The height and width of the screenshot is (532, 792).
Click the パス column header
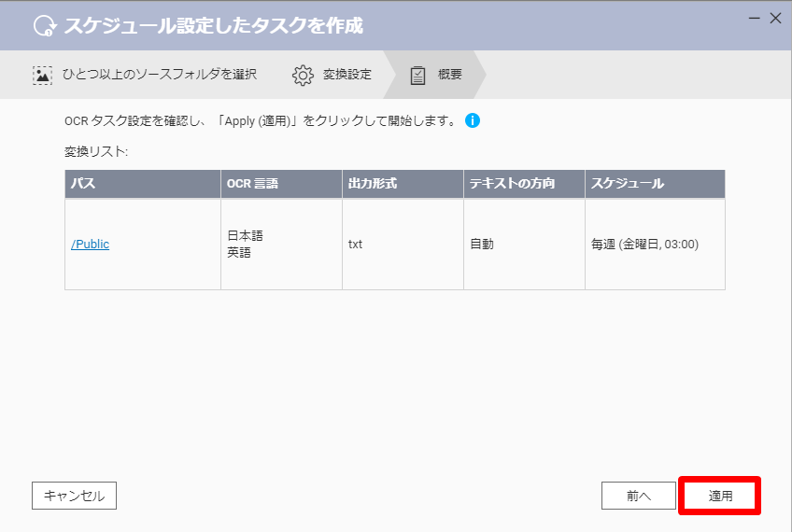pos(143,184)
